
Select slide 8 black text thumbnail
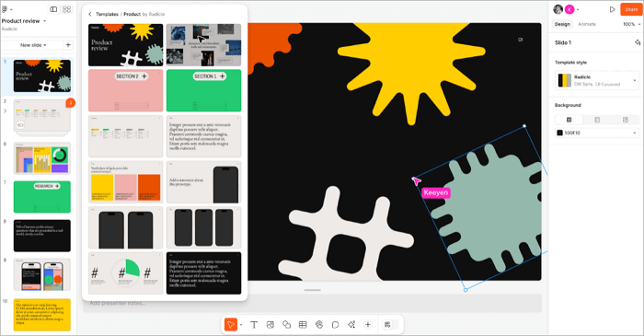(x=42, y=236)
